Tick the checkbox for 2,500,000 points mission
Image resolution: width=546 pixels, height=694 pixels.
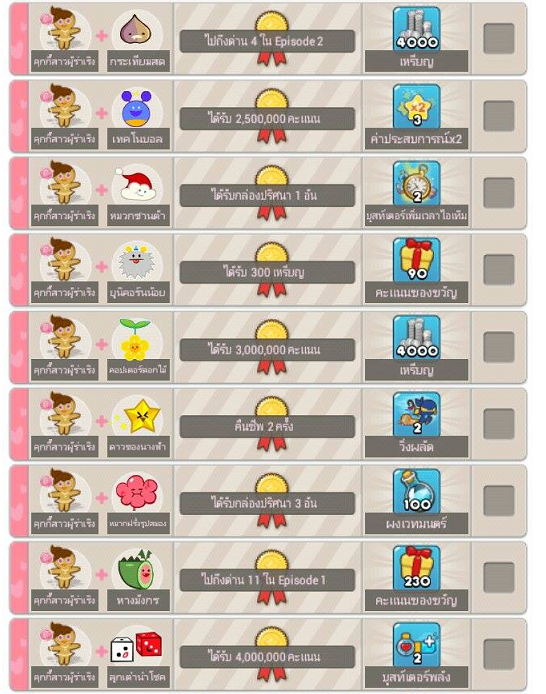[x=499, y=116]
